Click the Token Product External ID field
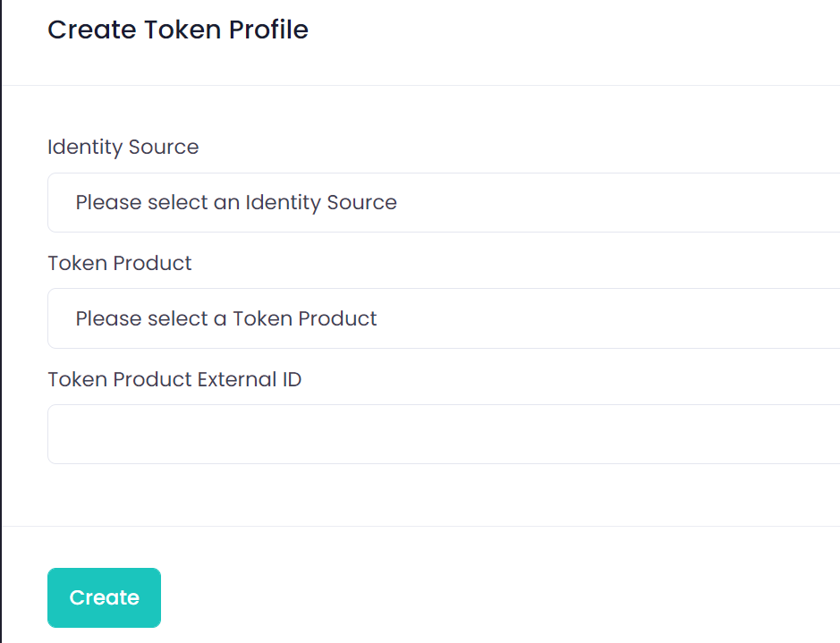The image size is (840, 643). point(443,434)
